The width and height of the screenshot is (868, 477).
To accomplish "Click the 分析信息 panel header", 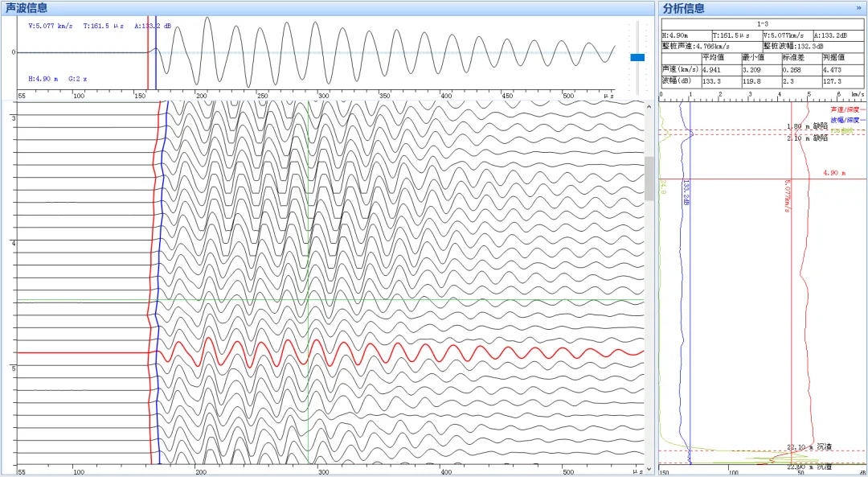I will pyautogui.click(x=684, y=8).
